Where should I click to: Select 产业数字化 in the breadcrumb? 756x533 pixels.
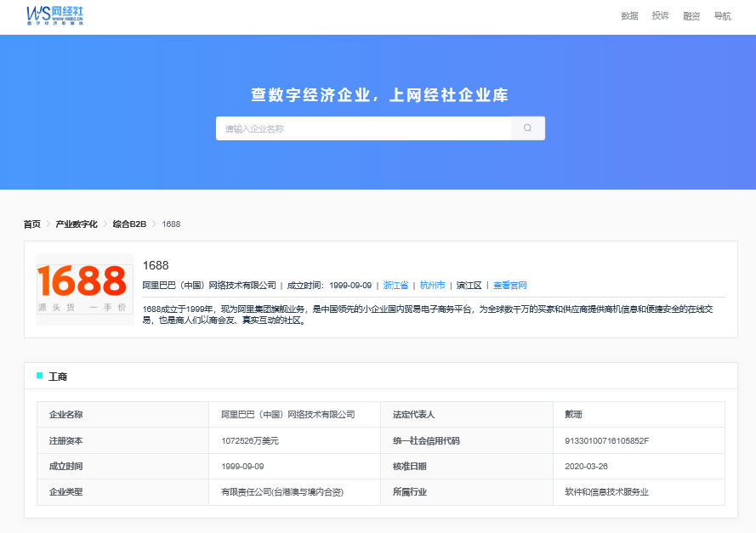tap(77, 224)
